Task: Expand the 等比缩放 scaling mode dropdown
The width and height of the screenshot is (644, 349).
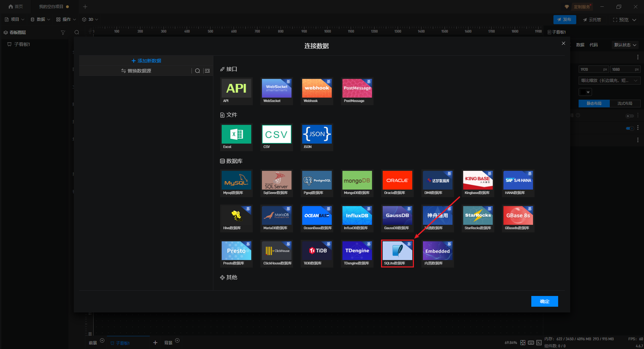Action: pos(609,81)
